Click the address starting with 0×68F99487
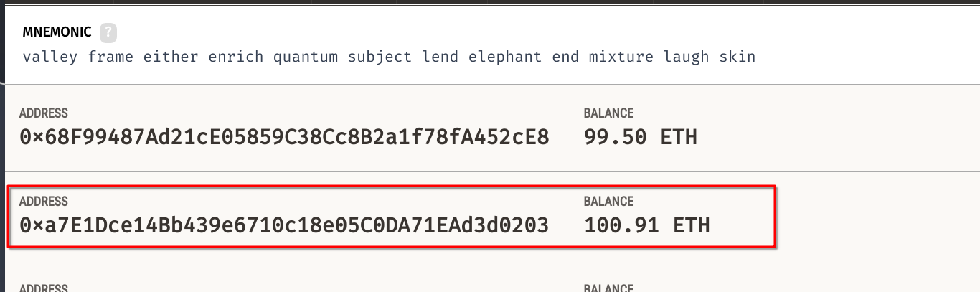This screenshot has width=980, height=292. [x=284, y=136]
